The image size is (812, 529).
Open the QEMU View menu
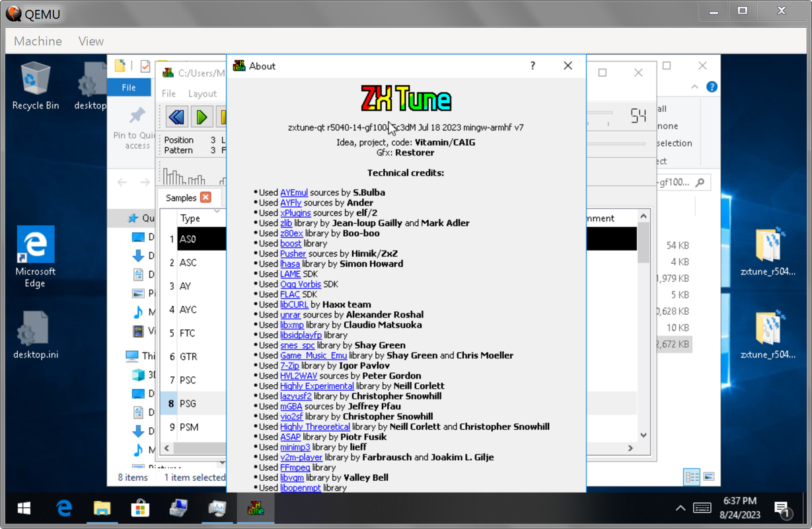pyautogui.click(x=91, y=41)
